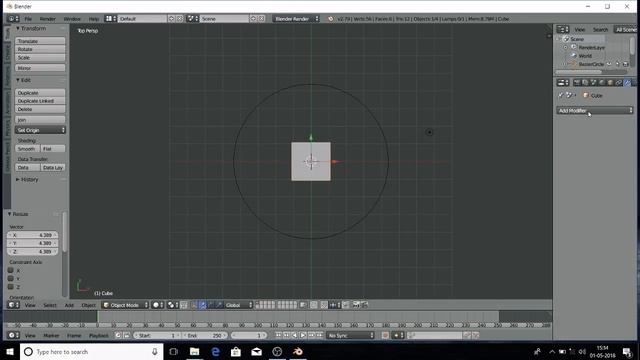The width and height of the screenshot is (640, 360).
Task: Open the No Sync playback dropdown
Action: point(351,335)
